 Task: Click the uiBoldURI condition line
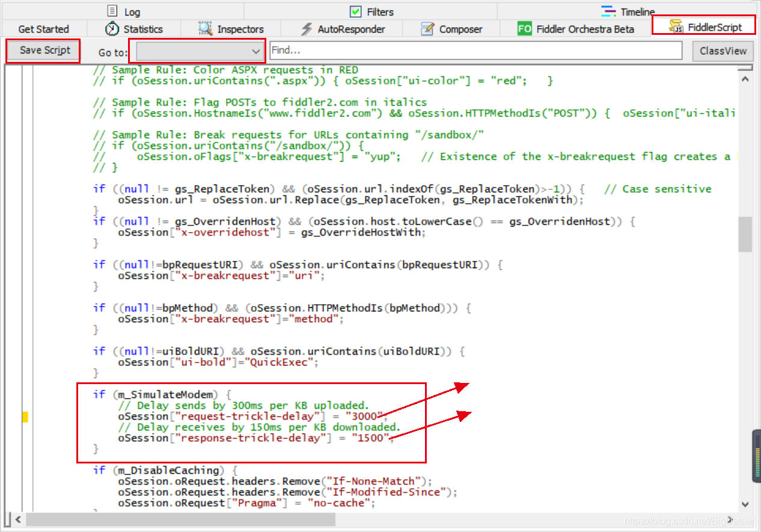[280, 351]
